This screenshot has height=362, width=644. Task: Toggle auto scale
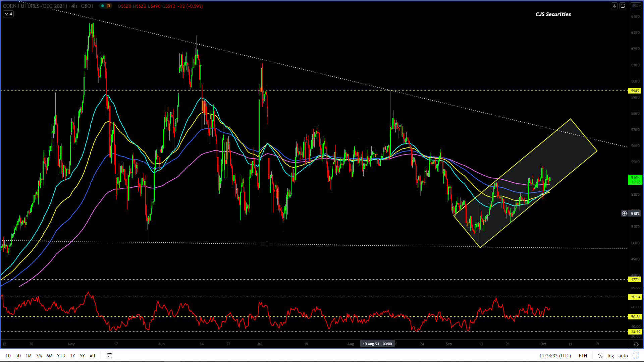(623, 356)
